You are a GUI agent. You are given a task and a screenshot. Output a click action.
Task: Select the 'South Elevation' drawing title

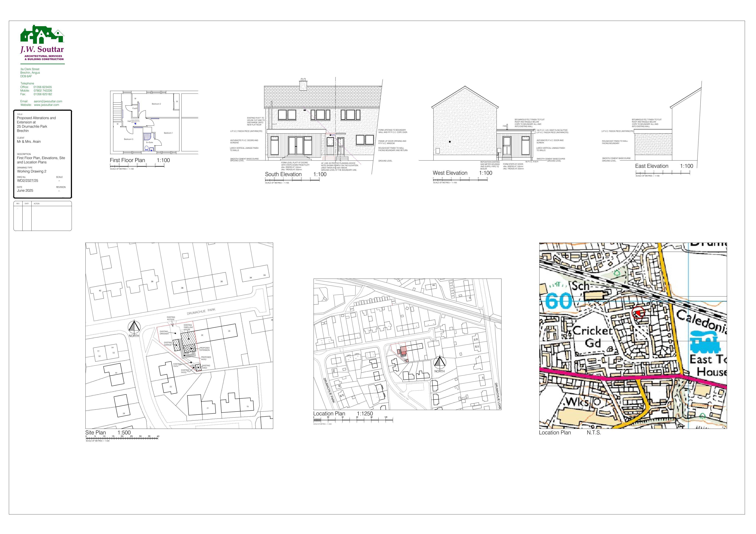click(x=283, y=175)
